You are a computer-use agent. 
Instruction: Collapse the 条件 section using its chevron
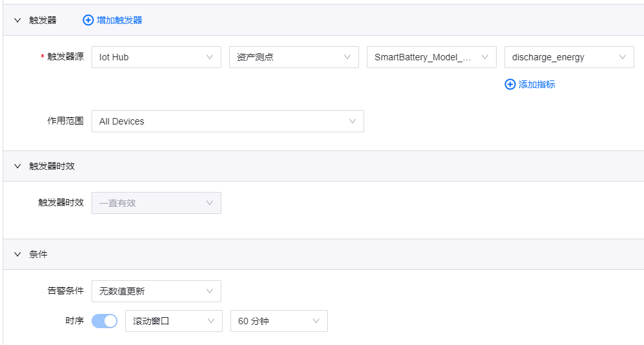click(18, 254)
